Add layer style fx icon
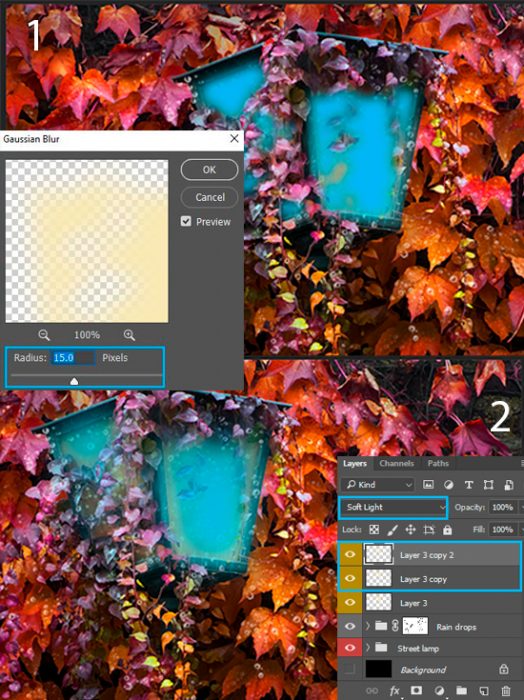This screenshot has height=700, width=524. point(394,691)
